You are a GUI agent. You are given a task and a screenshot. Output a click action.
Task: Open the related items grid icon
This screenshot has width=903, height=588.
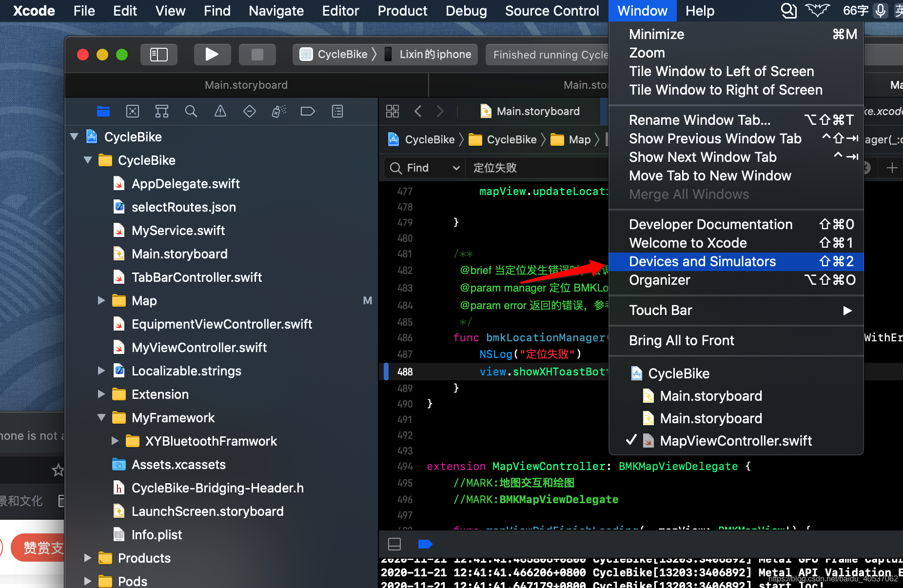point(393,111)
